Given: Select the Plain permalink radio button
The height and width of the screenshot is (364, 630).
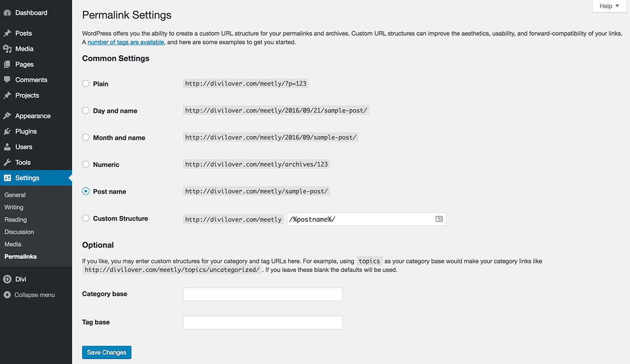Looking at the screenshot, I should click(86, 84).
